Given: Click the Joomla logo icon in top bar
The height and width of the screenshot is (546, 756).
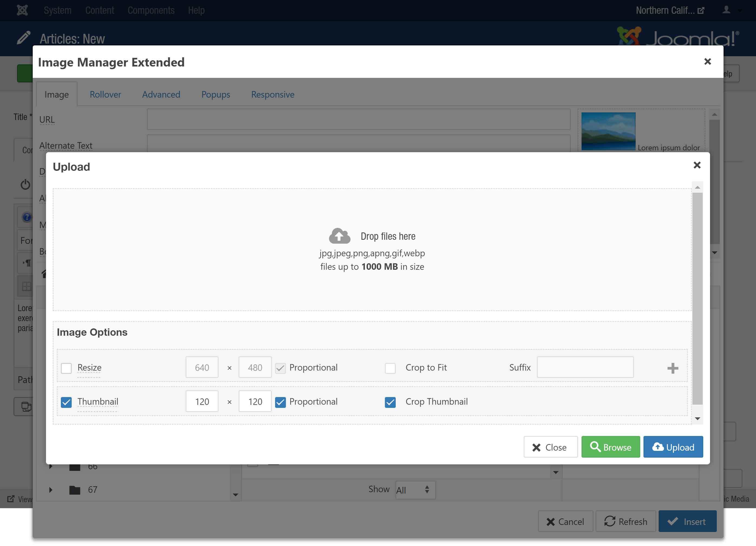Looking at the screenshot, I should 22,10.
